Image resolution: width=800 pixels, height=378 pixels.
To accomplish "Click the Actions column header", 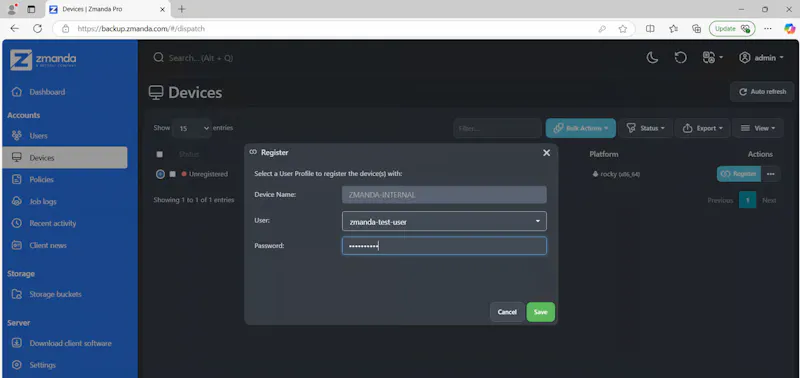I will point(760,154).
